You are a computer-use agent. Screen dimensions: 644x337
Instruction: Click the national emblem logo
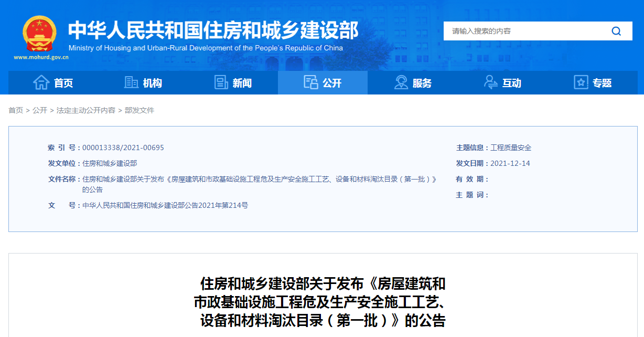pos(40,33)
